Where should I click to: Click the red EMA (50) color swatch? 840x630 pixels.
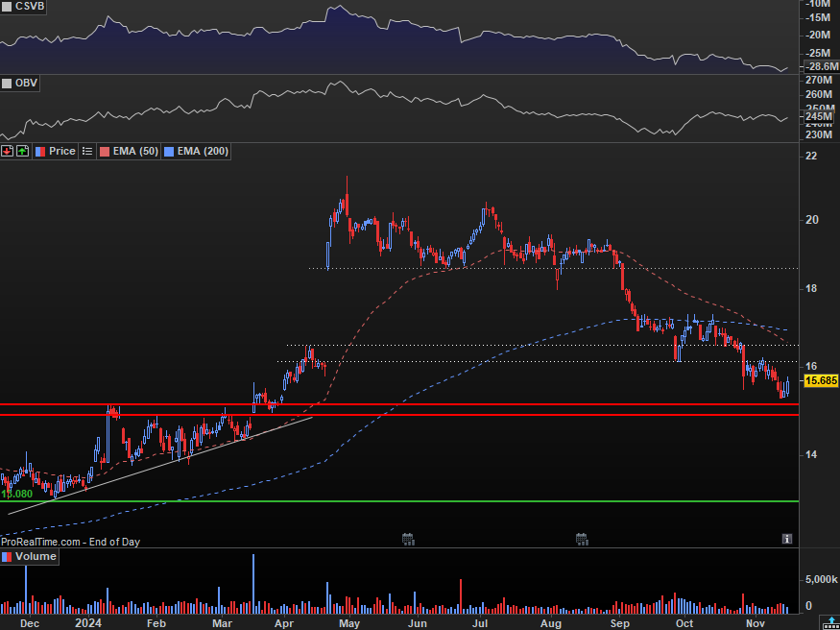[105, 152]
